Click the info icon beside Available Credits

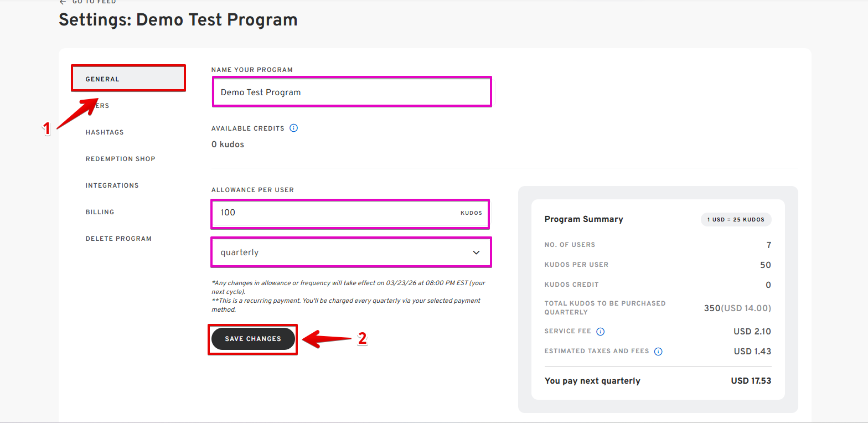294,128
